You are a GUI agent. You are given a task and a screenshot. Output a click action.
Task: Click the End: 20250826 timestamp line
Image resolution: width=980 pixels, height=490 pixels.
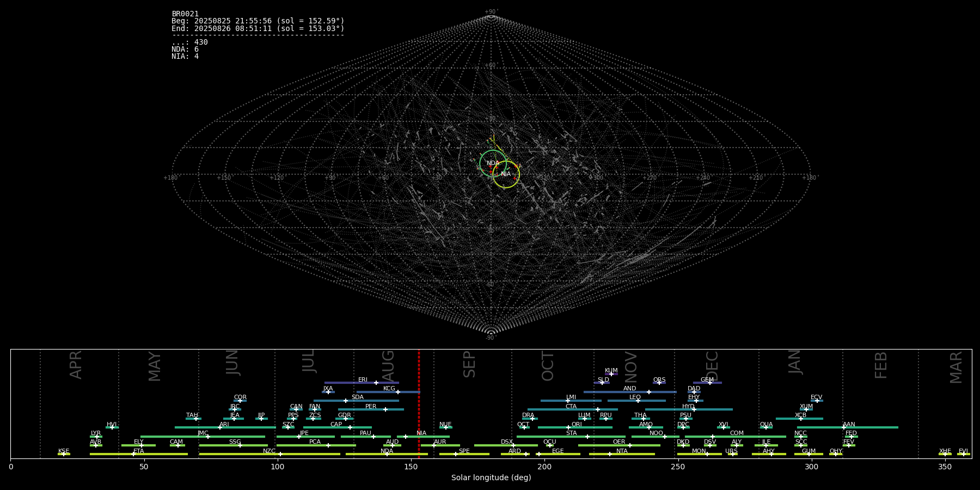click(258, 28)
